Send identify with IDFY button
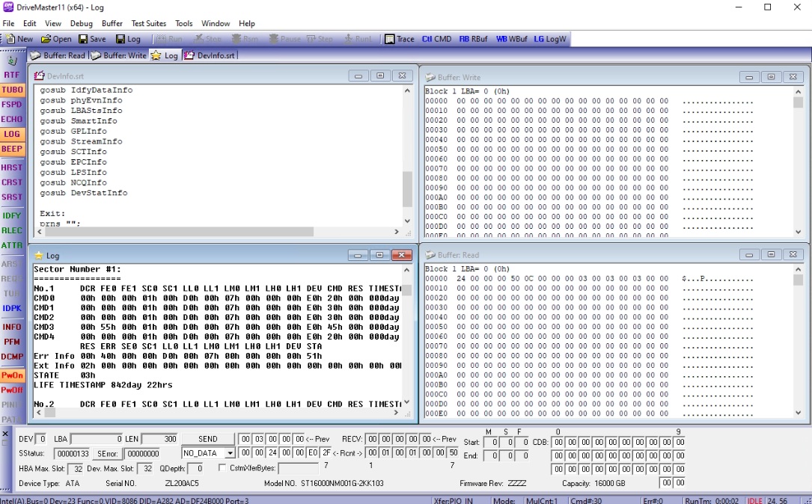The image size is (812, 504). pos(12,216)
